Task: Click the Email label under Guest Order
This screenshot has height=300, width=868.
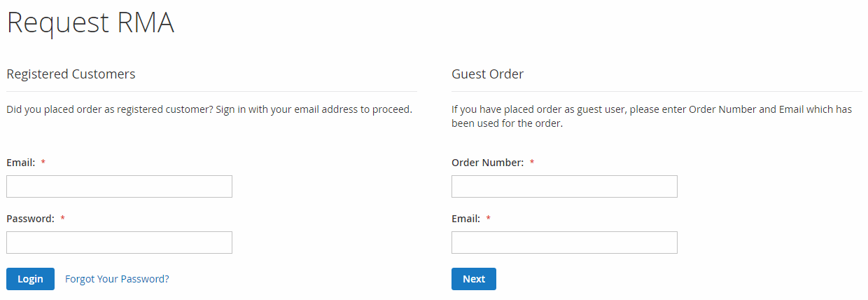Action: pos(465,219)
